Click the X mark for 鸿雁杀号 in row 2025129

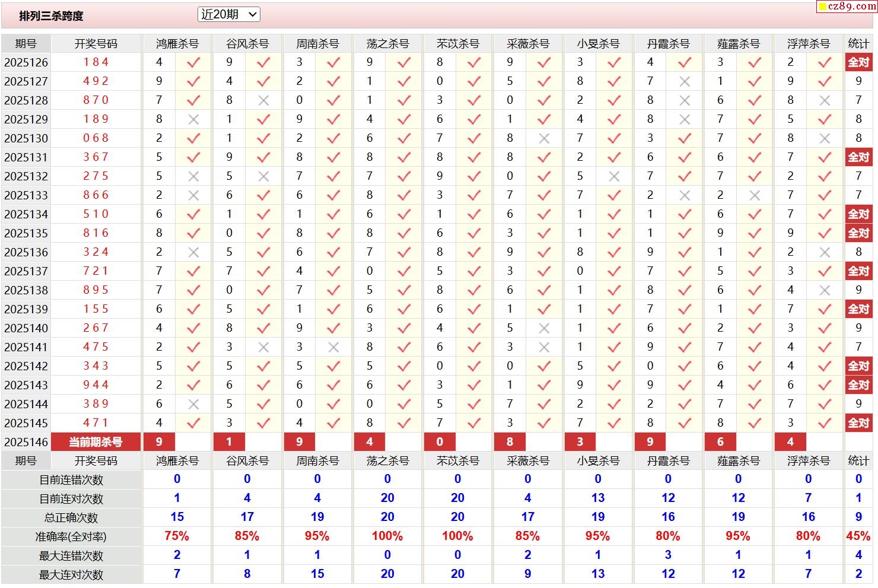pos(193,119)
